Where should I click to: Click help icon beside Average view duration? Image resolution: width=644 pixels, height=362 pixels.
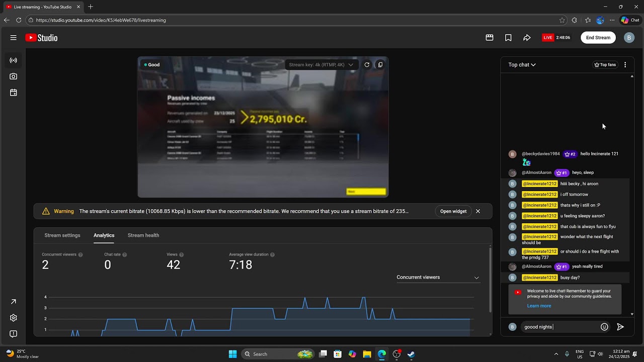pos(273,255)
